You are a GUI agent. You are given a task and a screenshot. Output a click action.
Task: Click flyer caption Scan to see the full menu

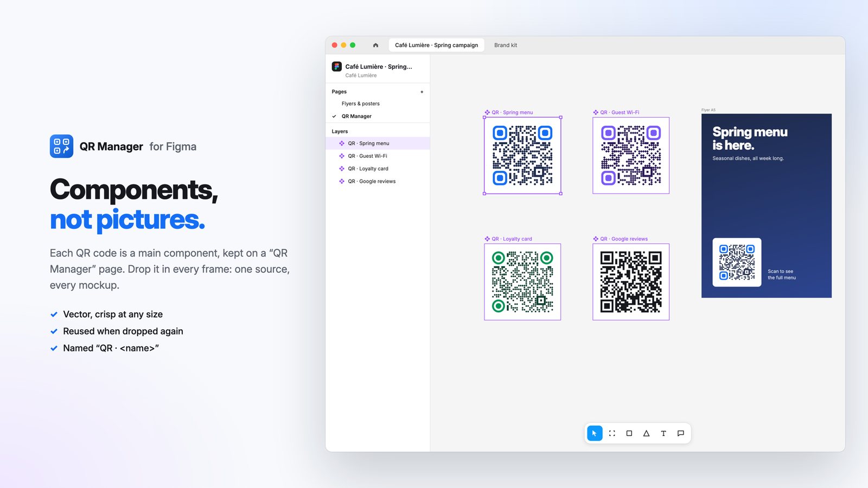pos(782,274)
